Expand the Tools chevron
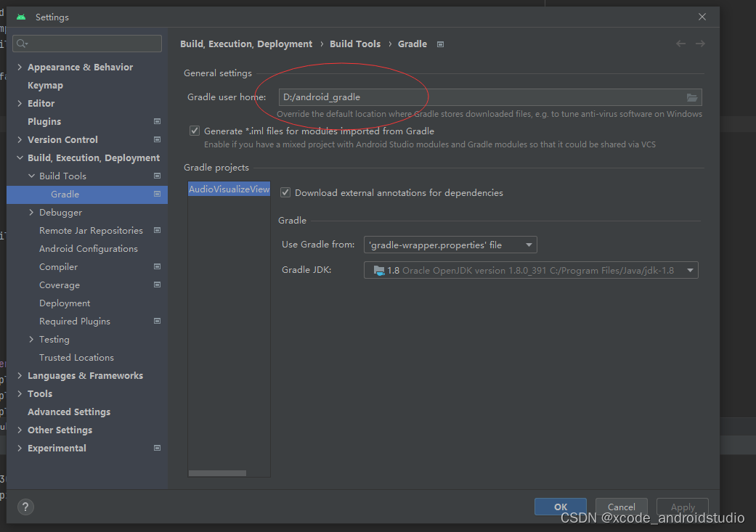Image resolution: width=756 pixels, height=532 pixels. (x=20, y=393)
